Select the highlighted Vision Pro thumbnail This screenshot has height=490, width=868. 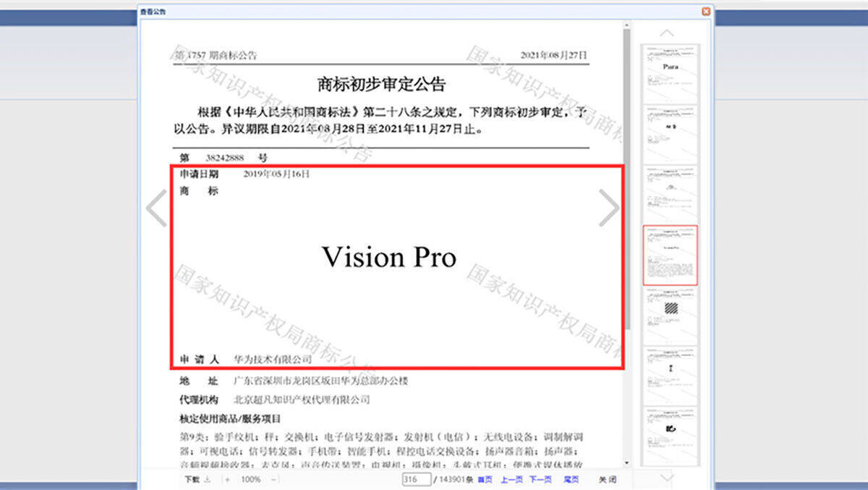[671, 255]
